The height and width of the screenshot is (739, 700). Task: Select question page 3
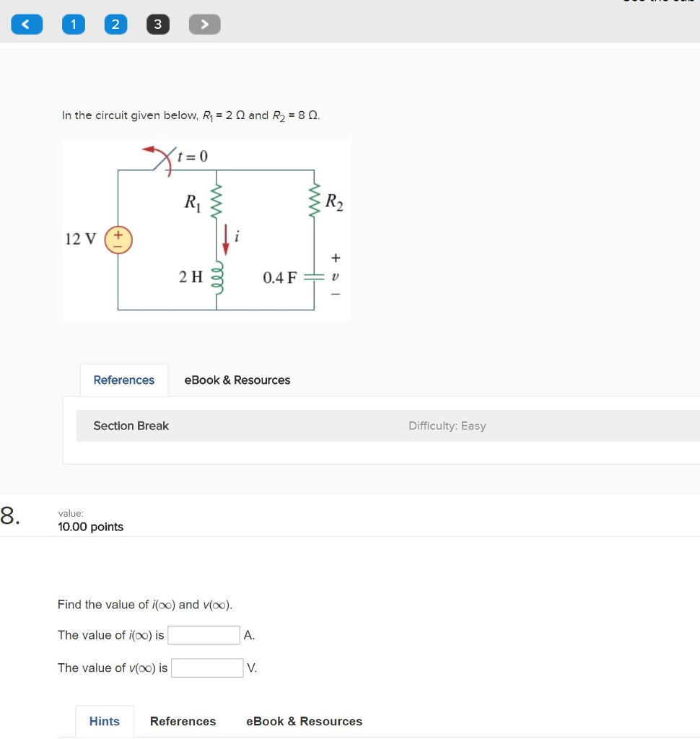pyautogui.click(x=157, y=24)
